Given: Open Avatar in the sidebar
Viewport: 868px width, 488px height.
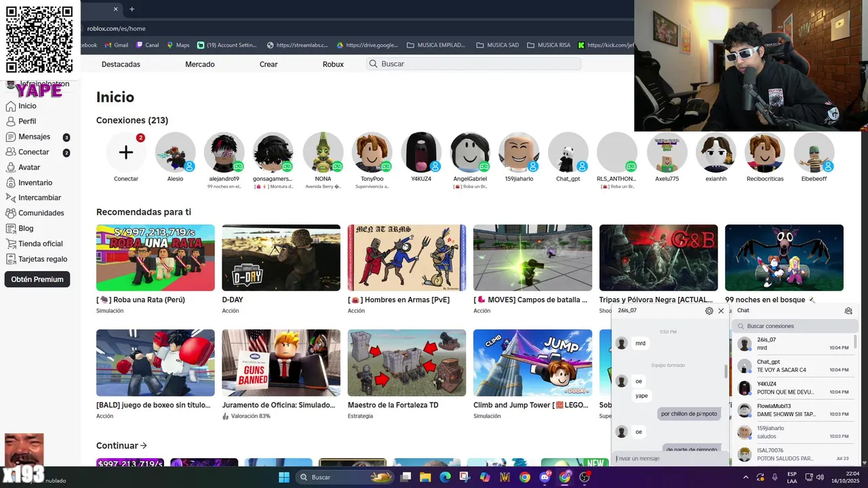Looking at the screenshot, I should click(23, 167).
